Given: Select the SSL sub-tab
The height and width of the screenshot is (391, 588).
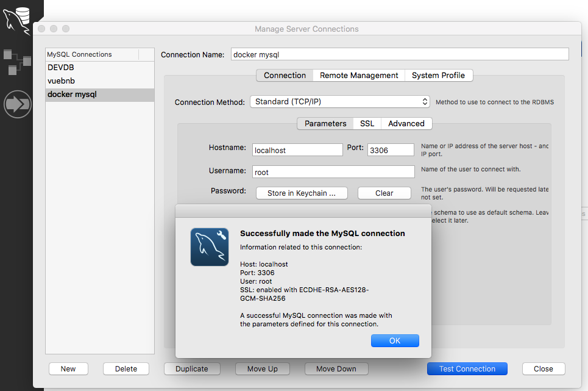Looking at the screenshot, I should pos(367,123).
